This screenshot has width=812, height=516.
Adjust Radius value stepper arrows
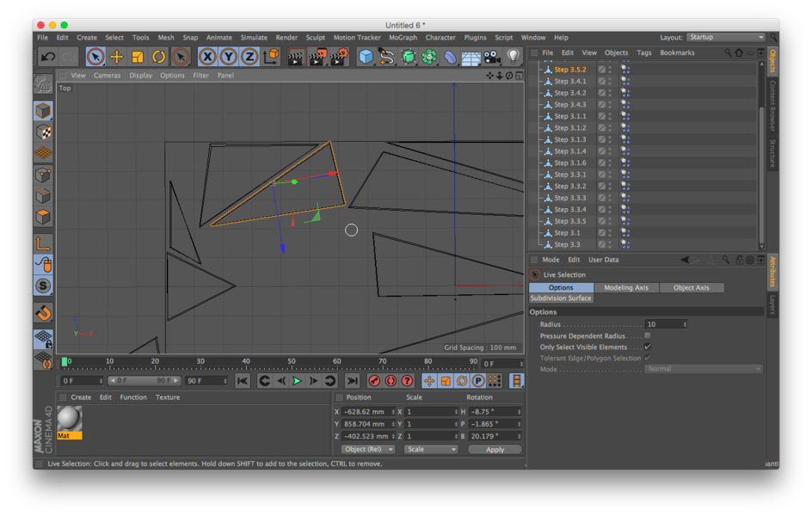685,324
